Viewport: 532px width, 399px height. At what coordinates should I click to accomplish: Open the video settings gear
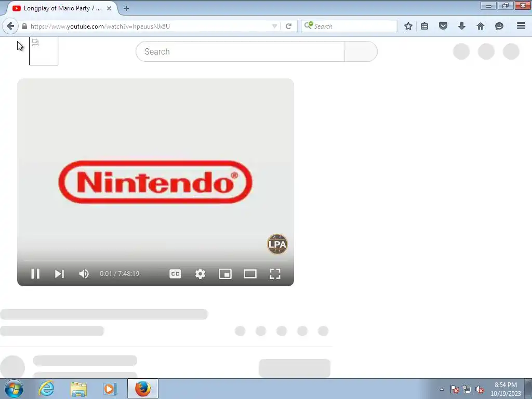(200, 274)
